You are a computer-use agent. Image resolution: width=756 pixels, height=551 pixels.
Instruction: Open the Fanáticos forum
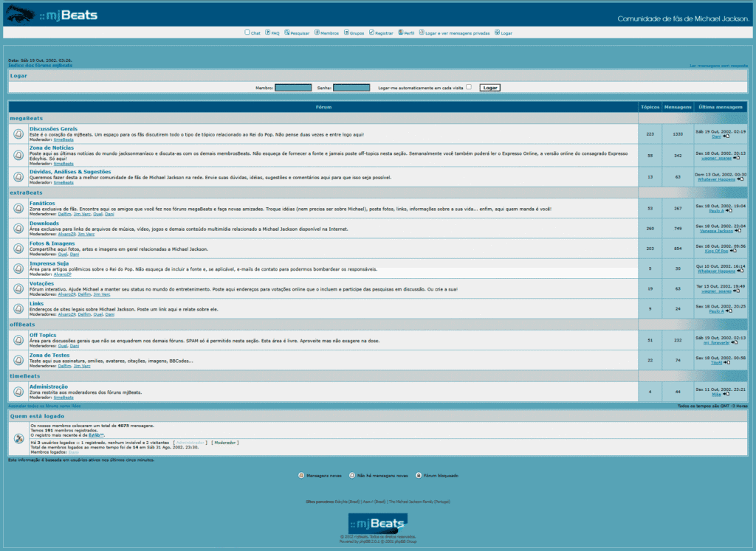42,204
